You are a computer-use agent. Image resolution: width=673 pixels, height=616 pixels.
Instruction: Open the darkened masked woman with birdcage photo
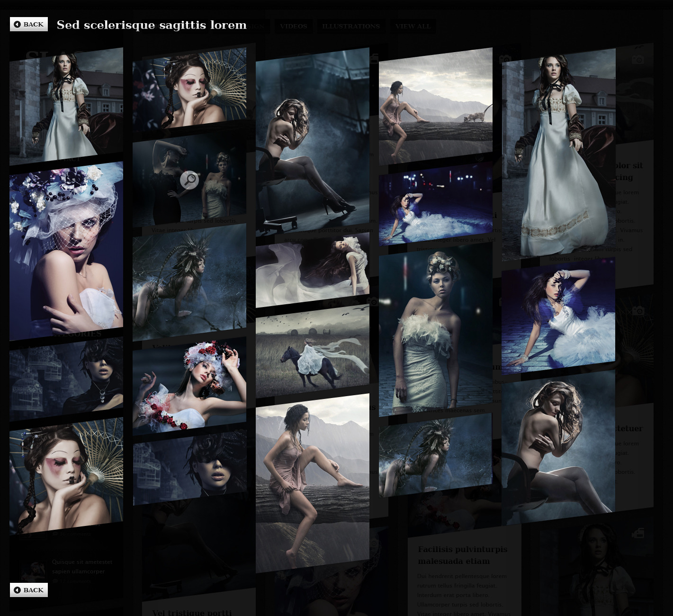click(x=189, y=468)
